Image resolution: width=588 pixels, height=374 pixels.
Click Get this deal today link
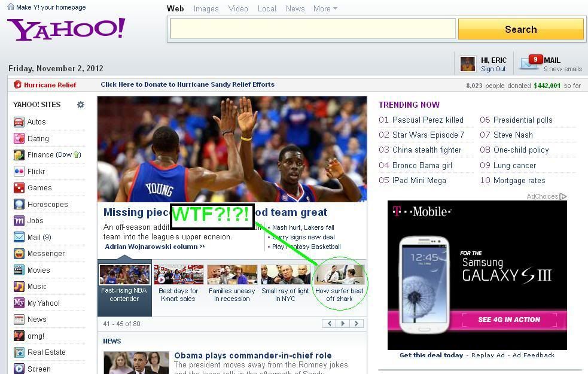coord(431,355)
